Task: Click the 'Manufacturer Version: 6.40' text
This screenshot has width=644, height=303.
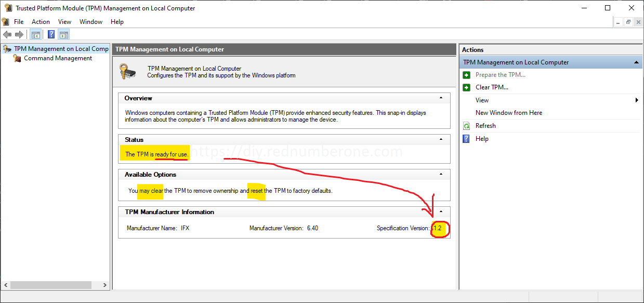Action: (284, 228)
